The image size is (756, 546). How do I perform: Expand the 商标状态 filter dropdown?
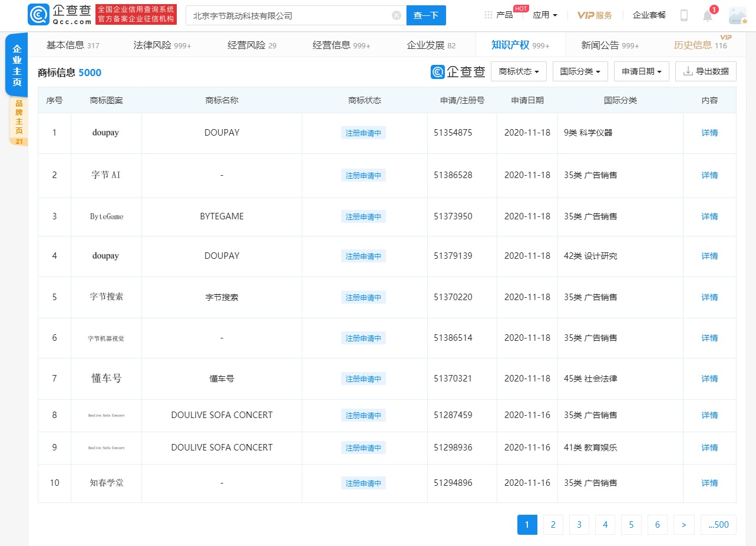519,71
